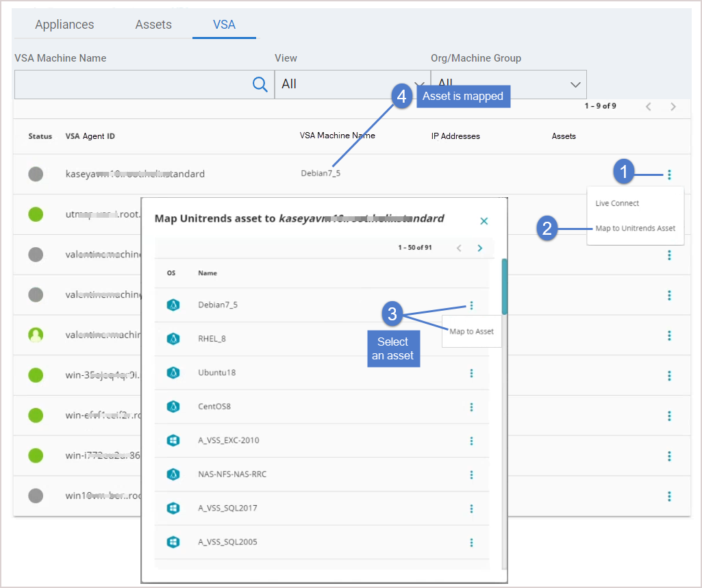Click the Linux OS icon beside RHEL_8
The height and width of the screenshot is (588, 702).
pos(173,339)
